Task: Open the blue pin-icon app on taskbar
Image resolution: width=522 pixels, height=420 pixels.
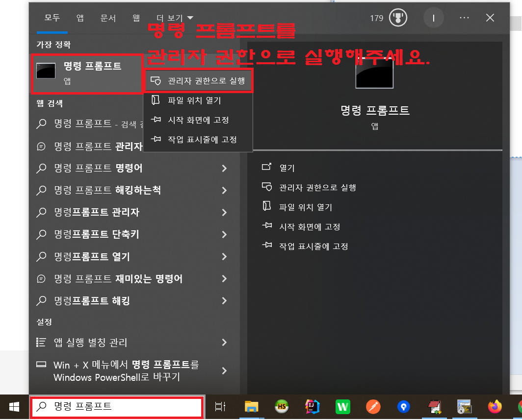Action: click(x=403, y=407)
